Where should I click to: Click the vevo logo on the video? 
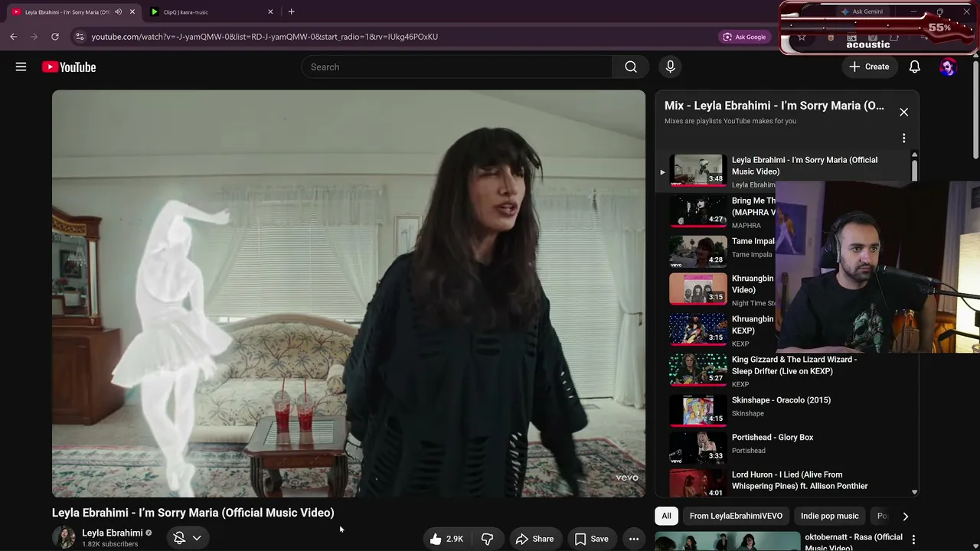tap(627, 478)
